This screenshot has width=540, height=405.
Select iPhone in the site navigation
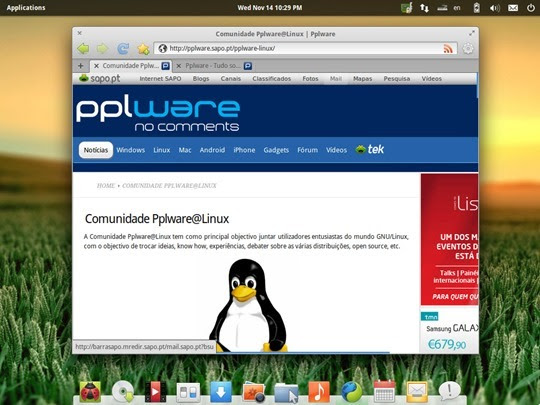click(x=244, y=150)
